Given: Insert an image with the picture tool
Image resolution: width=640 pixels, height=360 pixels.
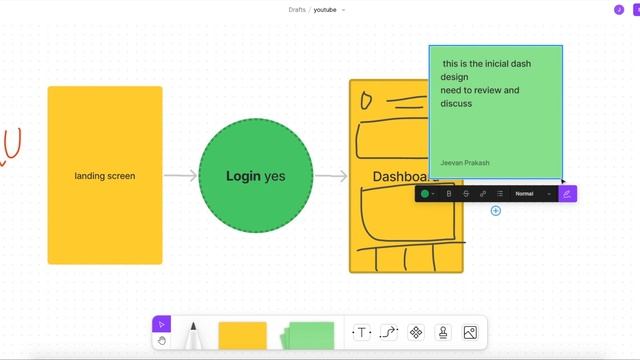Looking at the screenshot, I should 470,333.
